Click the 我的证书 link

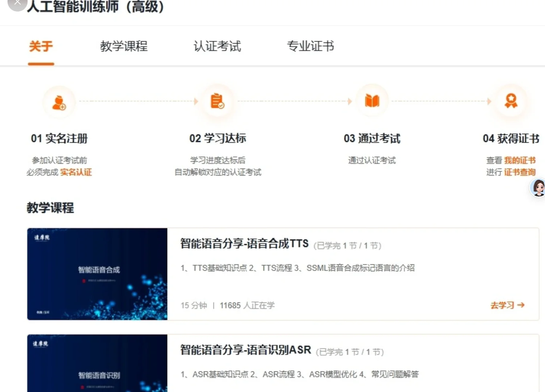[x=520, y=160]
